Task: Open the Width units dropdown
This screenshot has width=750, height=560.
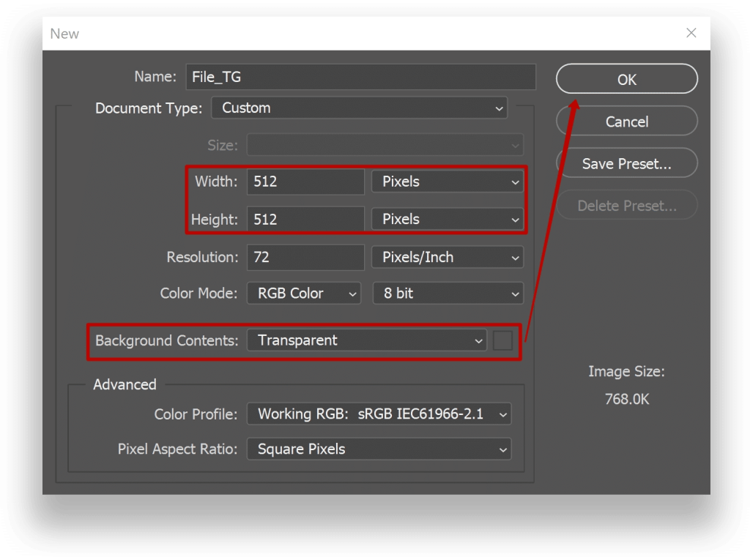Action: [x=448, y=182]
